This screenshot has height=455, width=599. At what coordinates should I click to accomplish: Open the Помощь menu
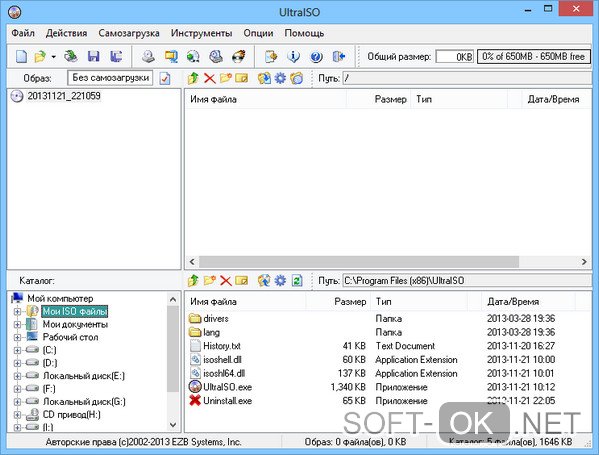coord(304,33)
